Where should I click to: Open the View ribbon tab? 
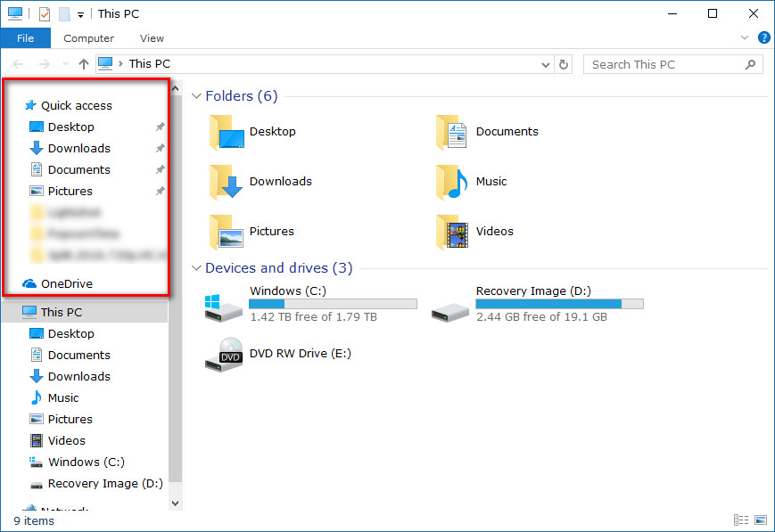pos(152,38)
